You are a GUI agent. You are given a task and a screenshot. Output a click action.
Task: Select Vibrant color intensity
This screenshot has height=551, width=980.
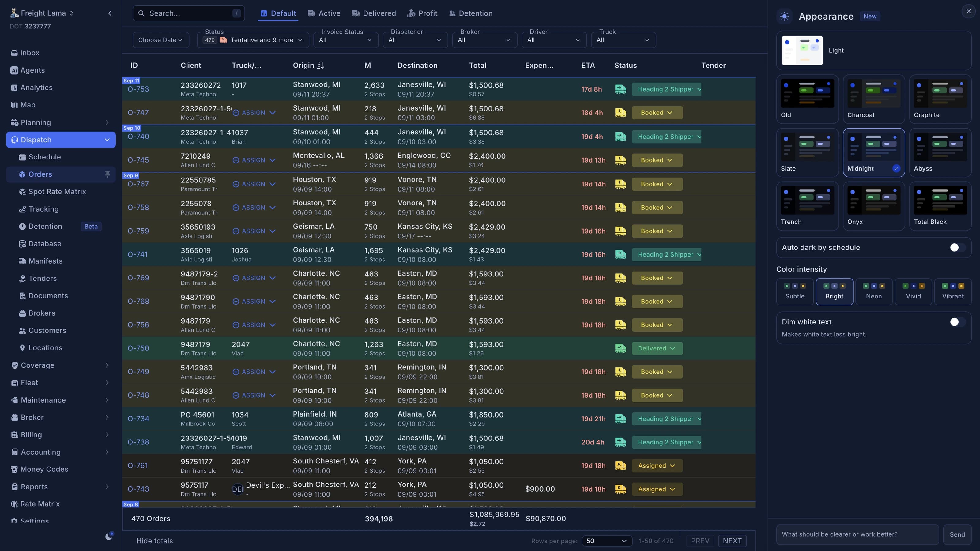pyautogui.click(x=953, y=292)
